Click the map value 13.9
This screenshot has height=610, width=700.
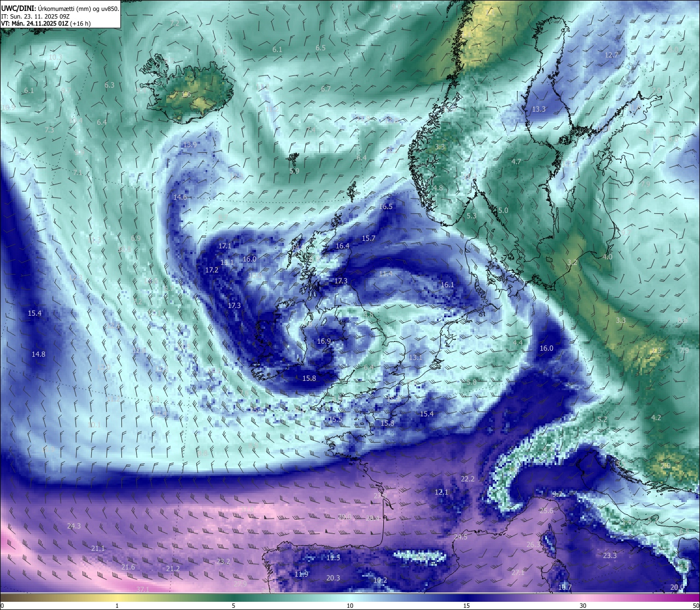(x=189, y=144)
